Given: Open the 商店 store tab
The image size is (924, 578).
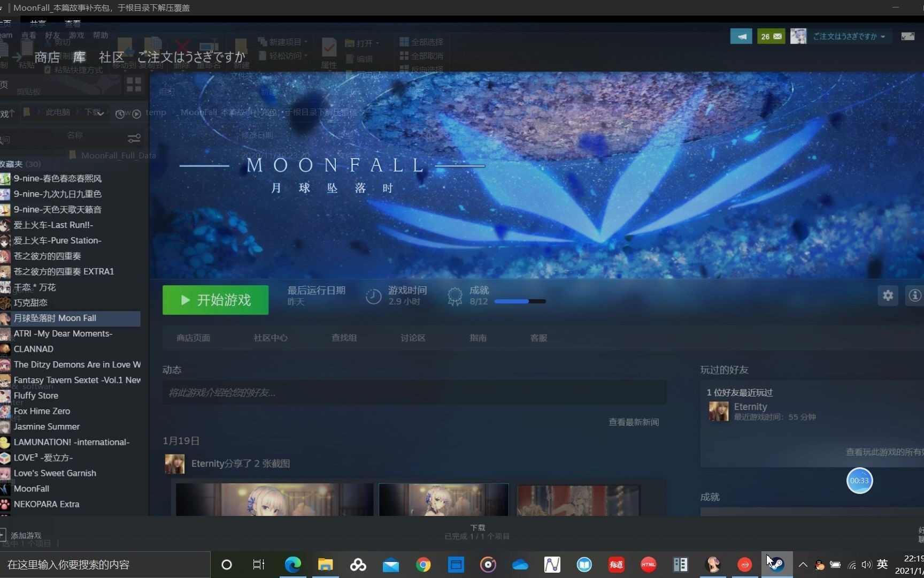Looking at the screenshot, I should 47,57.
